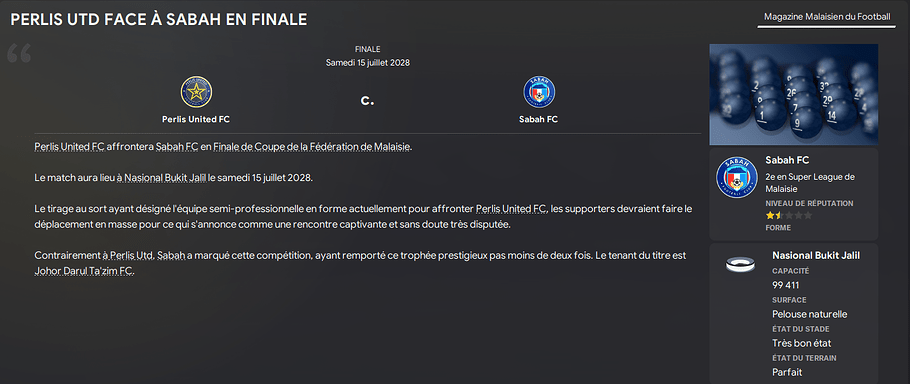The height and width of the screenshot is (384, 910).
Task: Click Perlis United FC name under crest
Action: pyautogui.click(x=196, y=119)
